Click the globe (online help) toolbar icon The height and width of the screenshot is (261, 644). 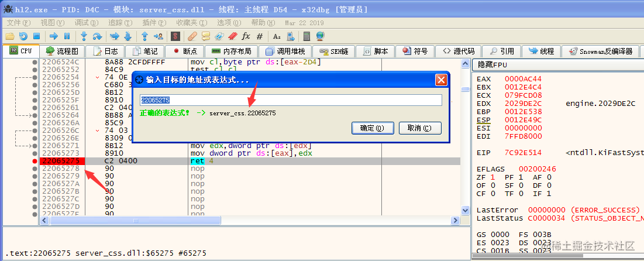coord(320,37)
